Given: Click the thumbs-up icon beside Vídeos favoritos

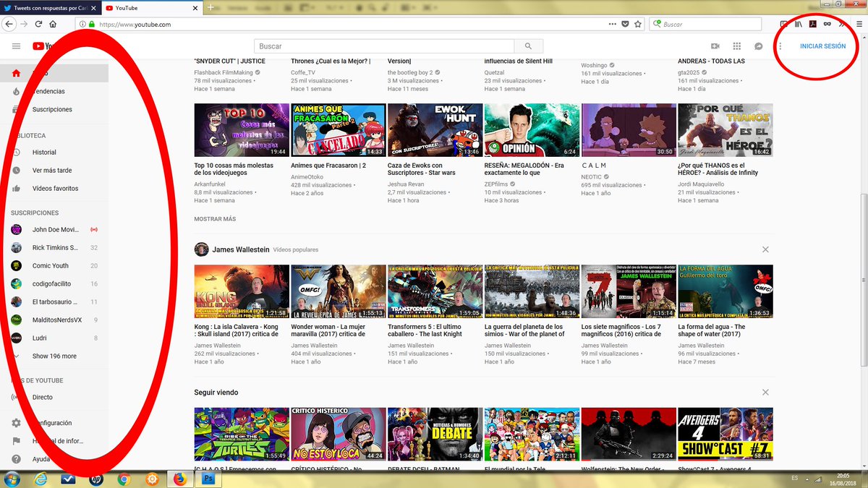Looking at the screenshot, I should click(x=16, y=189).
